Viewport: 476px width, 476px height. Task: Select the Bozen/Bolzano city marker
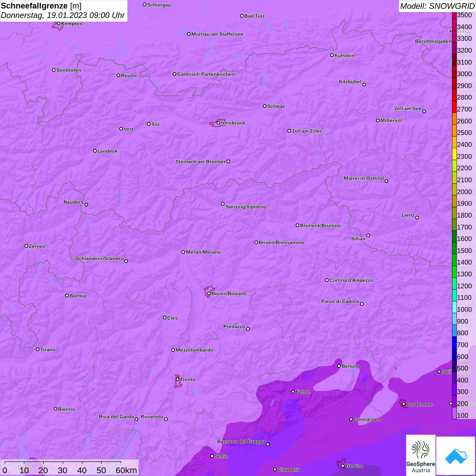(209, 293)
